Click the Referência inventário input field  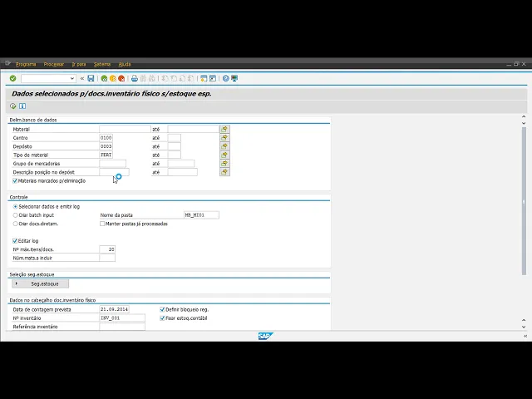pyautogui.click(x=122, y=327)
